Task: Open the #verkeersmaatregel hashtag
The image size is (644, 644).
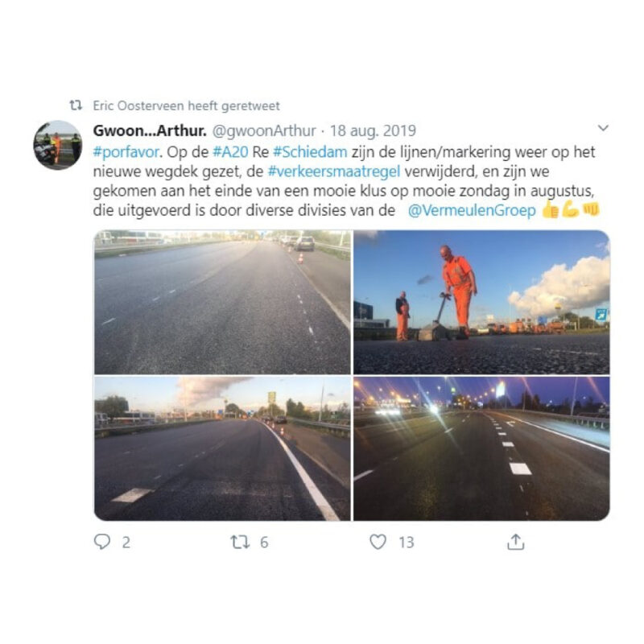Action: click(x=334, y=171)
